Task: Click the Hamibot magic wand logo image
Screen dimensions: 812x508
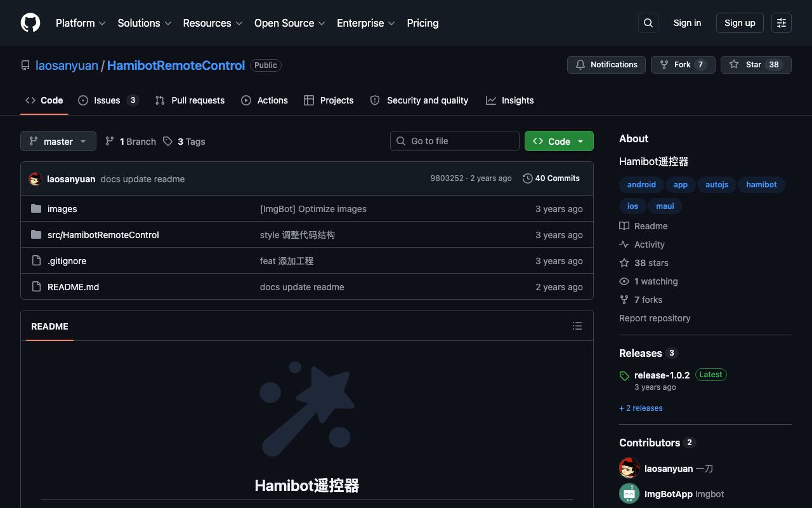Action: 307,408
